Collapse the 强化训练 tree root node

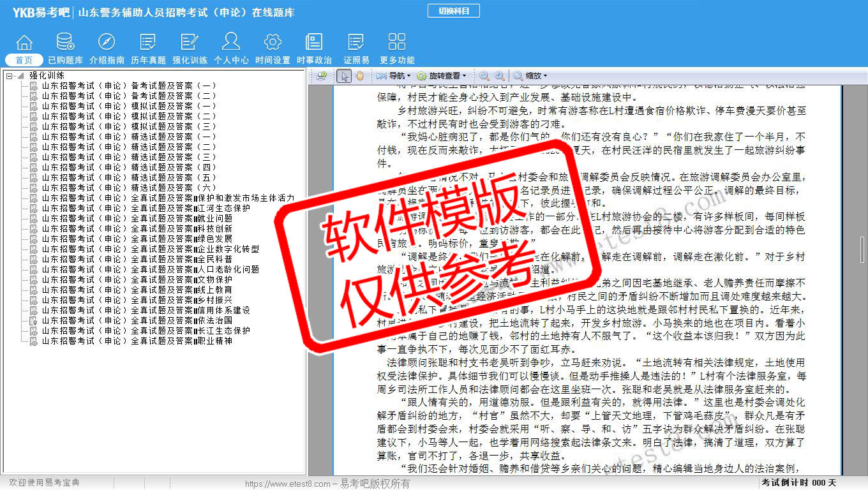point(10,75)
